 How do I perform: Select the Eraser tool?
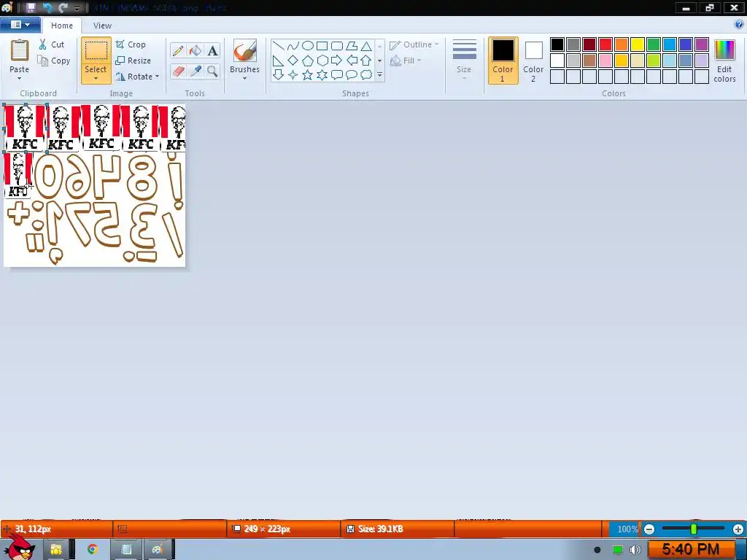point(178,71)
